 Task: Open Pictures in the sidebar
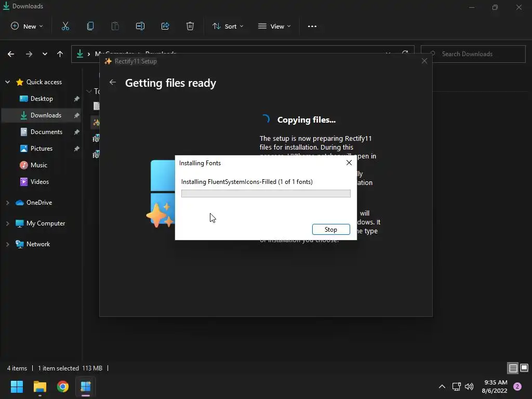42,148
